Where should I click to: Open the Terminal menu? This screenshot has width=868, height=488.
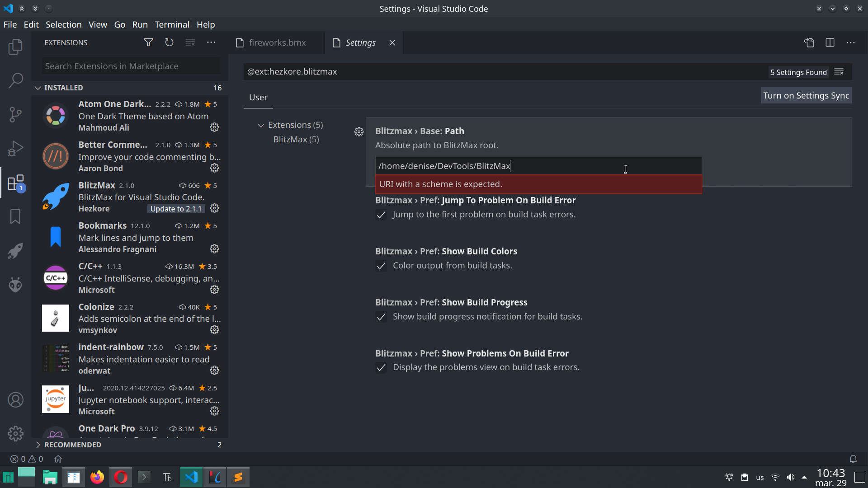pyautogui.click(x=172, y=24)
